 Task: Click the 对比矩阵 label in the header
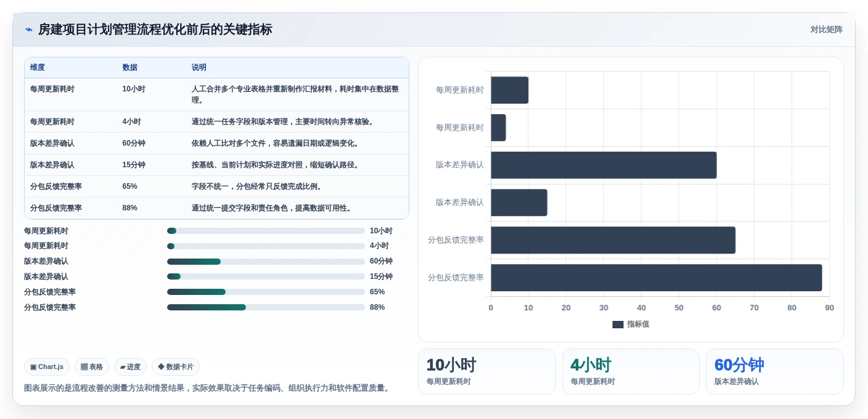(x=826, y=30)
